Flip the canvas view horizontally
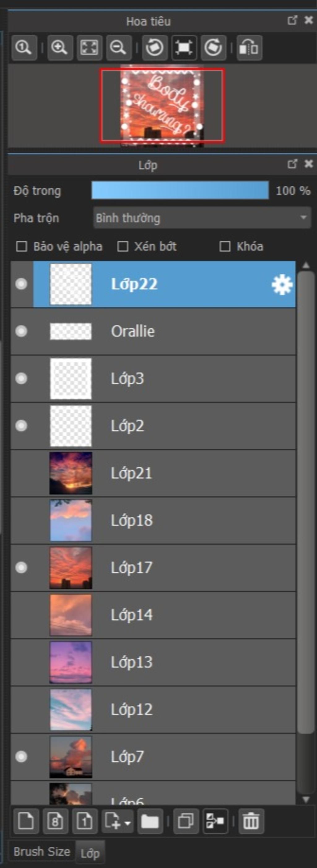 (x=249, y=48)
